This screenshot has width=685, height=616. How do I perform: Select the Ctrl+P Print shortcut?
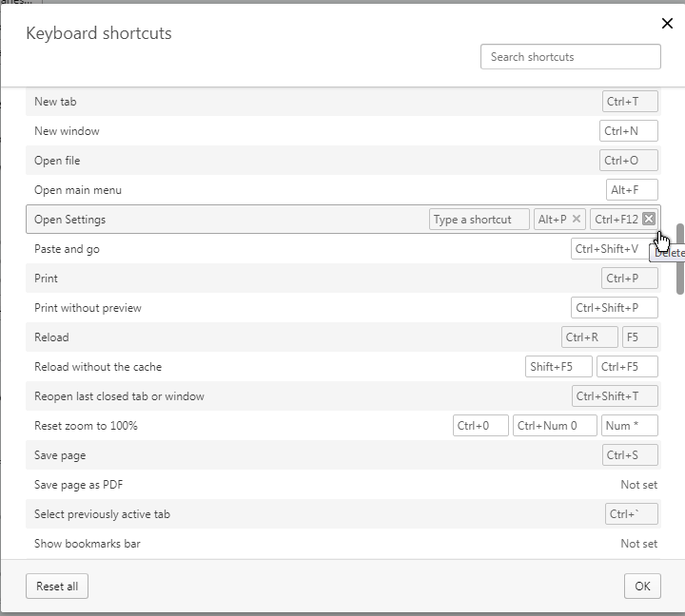pyautogui.click(x=630, y=279)
